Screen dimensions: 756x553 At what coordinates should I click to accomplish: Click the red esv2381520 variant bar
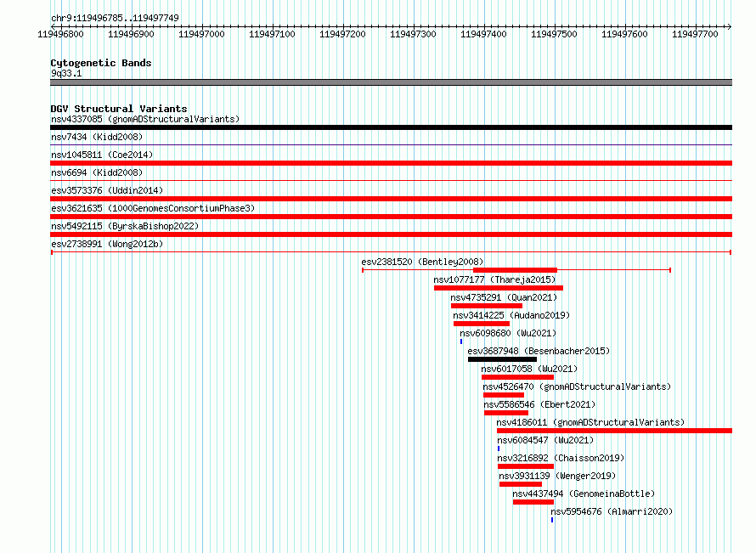515,270
